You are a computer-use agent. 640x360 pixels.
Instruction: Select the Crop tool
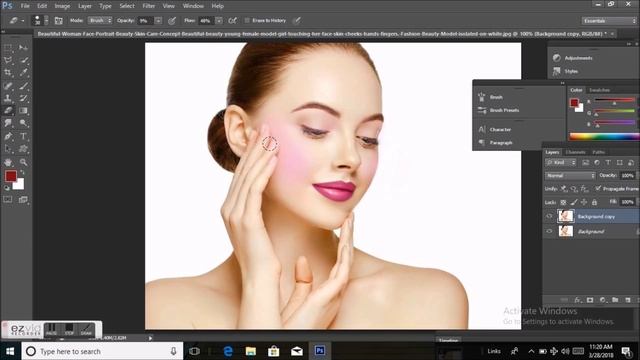pos(8,73)
